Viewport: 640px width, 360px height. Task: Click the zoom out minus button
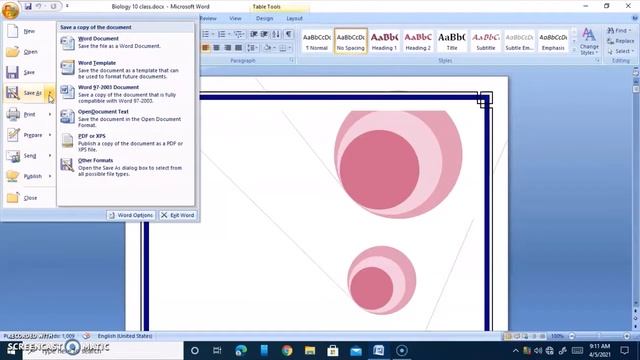(x=571, y=336)
